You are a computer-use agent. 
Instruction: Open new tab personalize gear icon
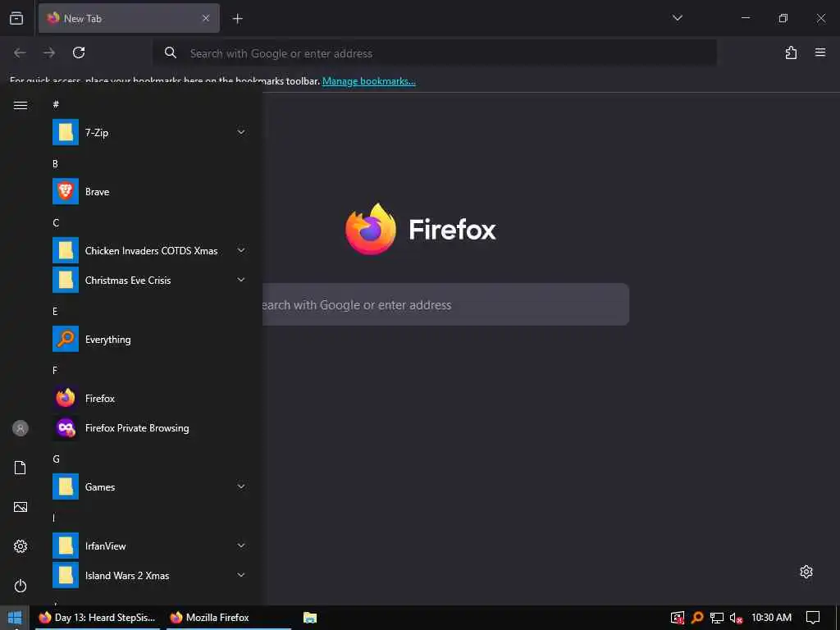806,572
